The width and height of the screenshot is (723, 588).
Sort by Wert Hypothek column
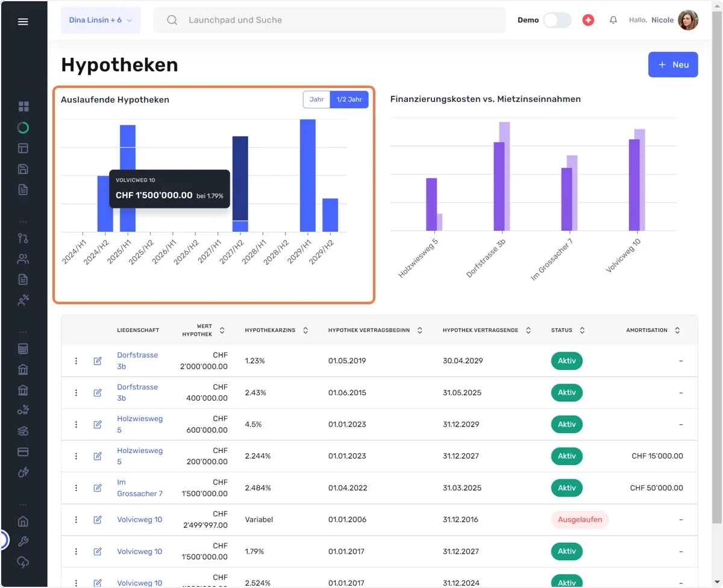click(222, 330)
